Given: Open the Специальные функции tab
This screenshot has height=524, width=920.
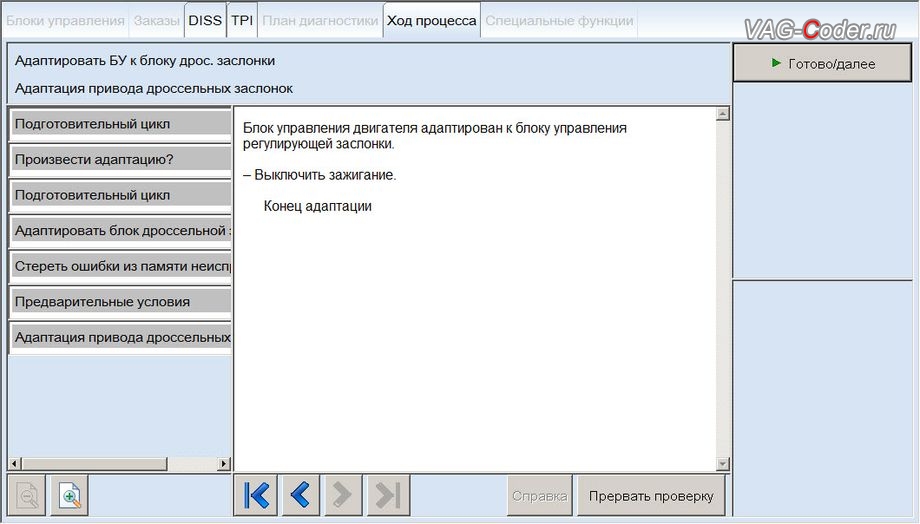Looking at the screenshot, I should pyautogui.click(x=559, y=21).
